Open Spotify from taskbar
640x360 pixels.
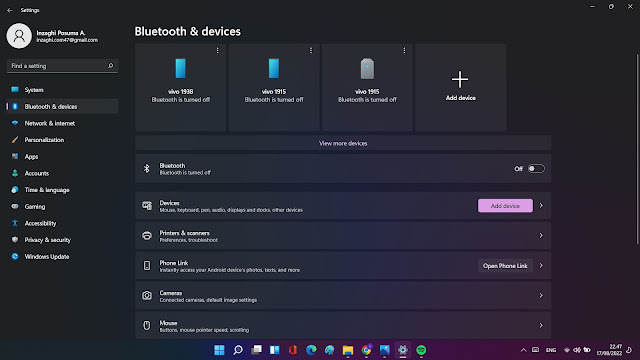(421, 350)
